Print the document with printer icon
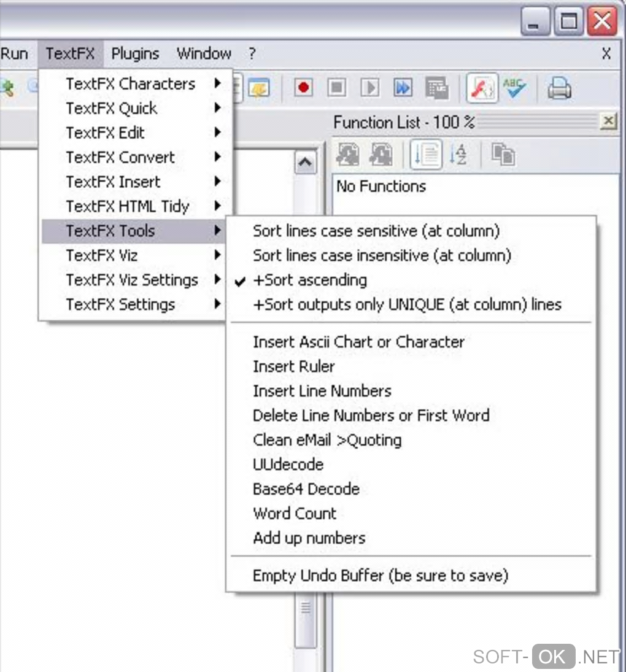 pyautogui.click(x=559, y=88)
